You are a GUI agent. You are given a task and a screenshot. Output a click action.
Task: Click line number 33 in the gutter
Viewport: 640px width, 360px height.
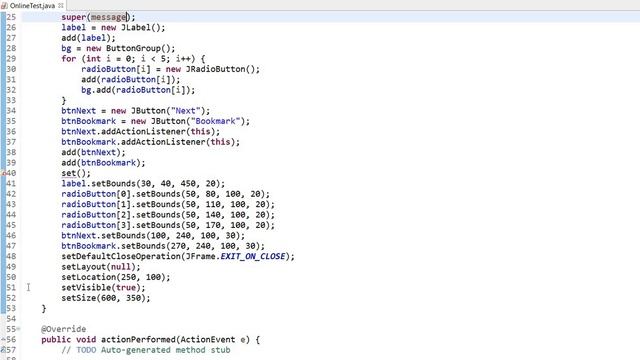coord(11,100)
